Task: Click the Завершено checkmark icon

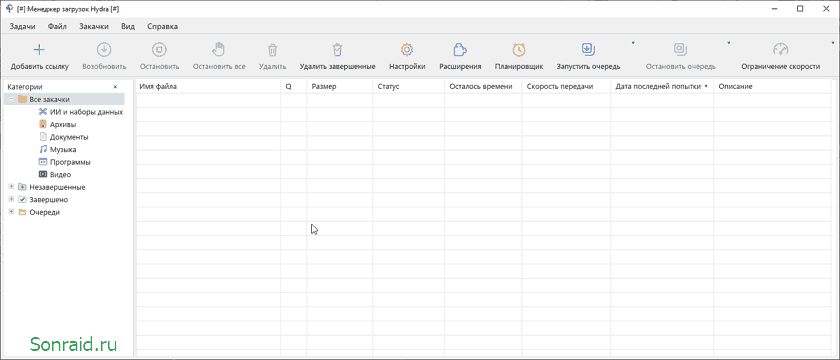Action: [22, 199]
